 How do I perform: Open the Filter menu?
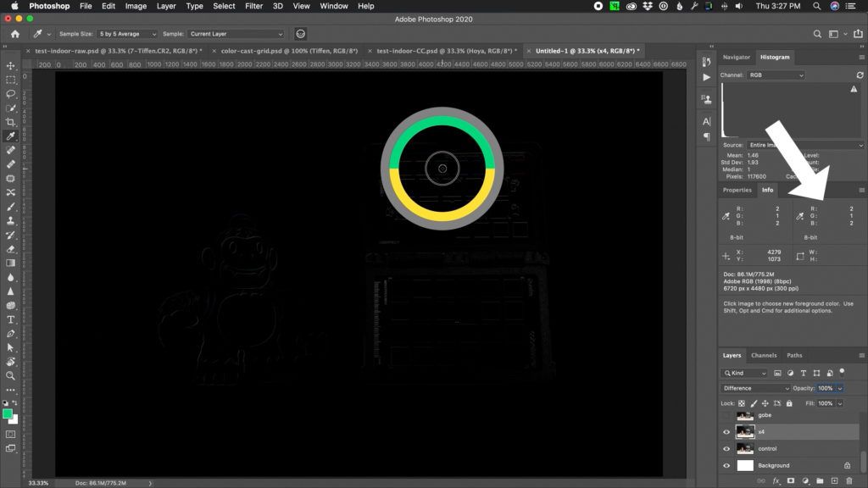253,6
